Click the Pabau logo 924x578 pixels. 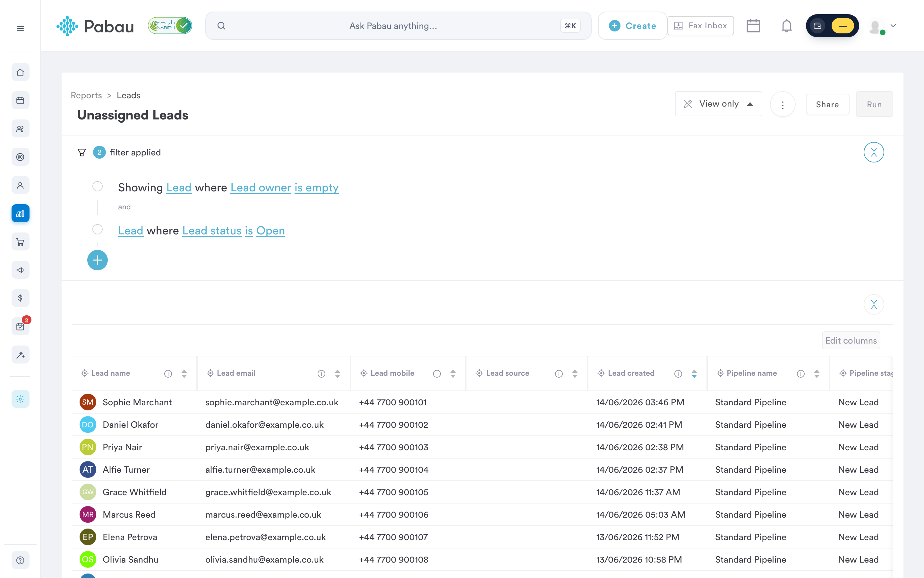[95, 26]
